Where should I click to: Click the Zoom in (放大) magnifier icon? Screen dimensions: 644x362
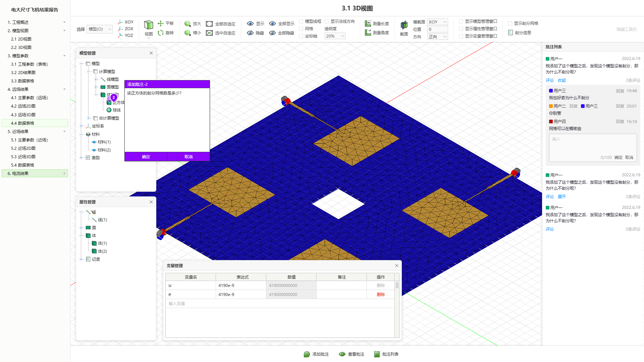(187, 24)
